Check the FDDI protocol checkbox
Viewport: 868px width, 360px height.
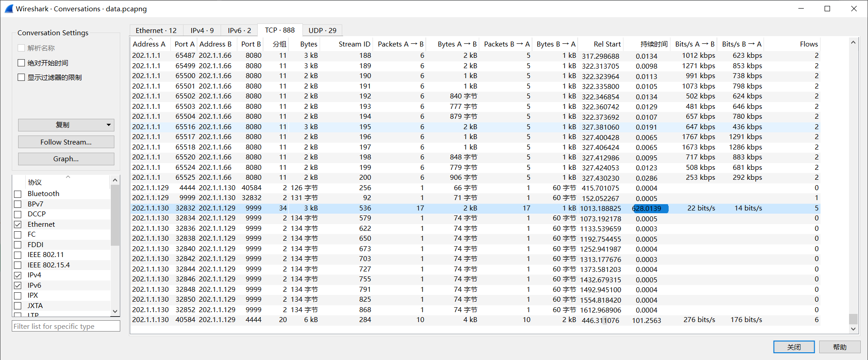click(18, 245)
